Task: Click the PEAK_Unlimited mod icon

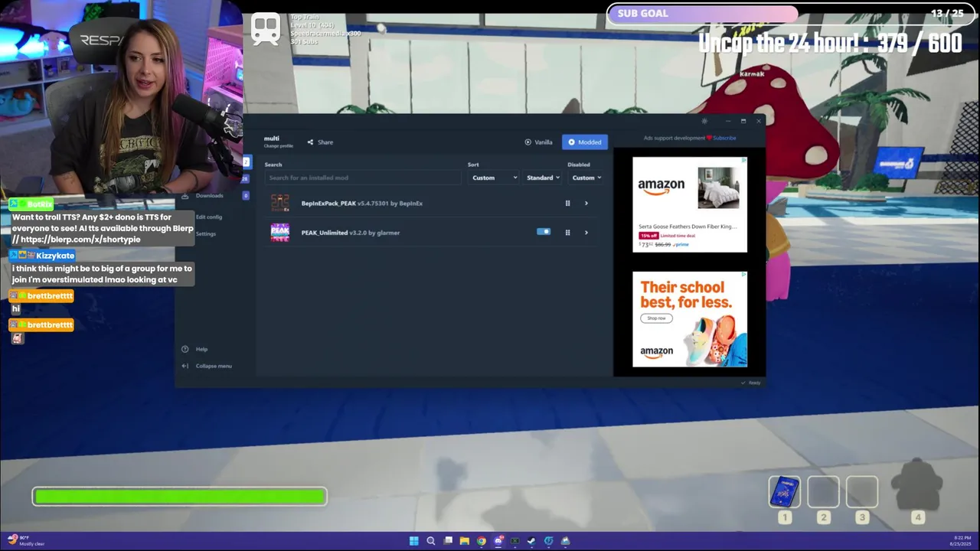Action: click(x=280, y=233)
